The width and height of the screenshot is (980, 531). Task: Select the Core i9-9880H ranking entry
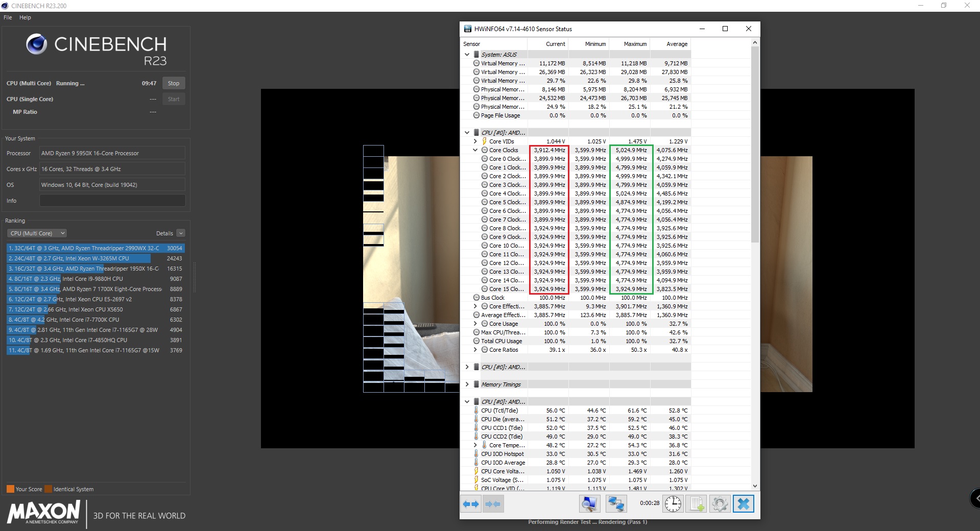(x=95, y=279)
